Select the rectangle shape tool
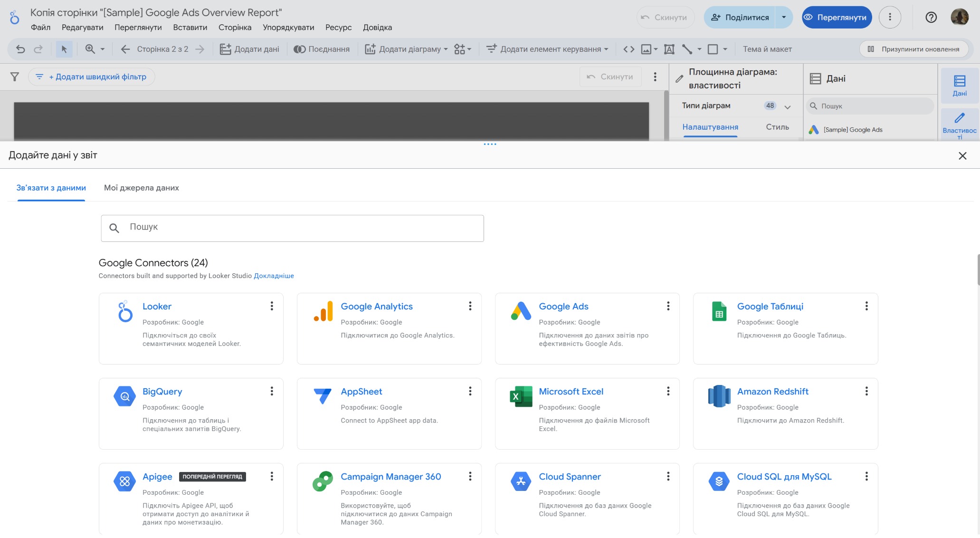Viewport: 980px width, 538px height. [x=713, y=49]
